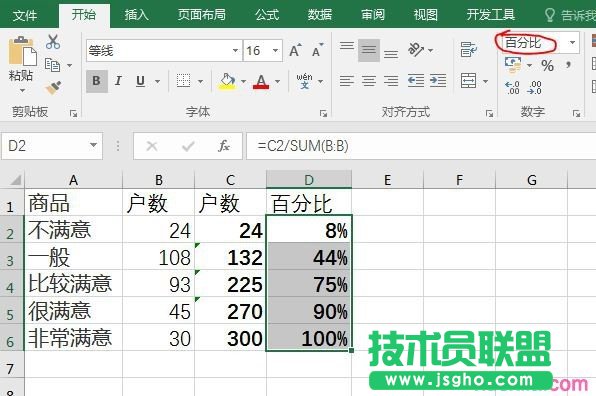This screenshot has width=596, height=396.
Task: Open the font size 16 dropdown
Action: coord(275,50)
